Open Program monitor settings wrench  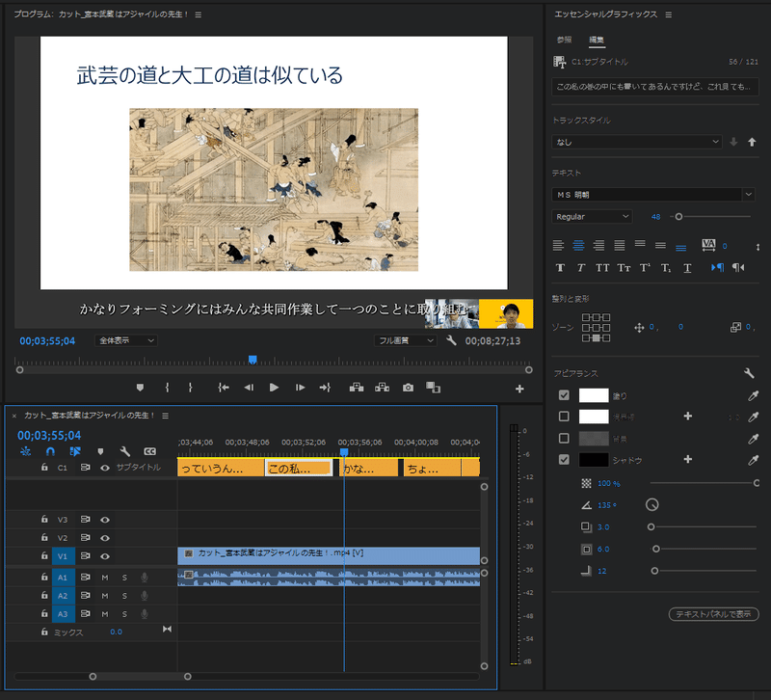(x=451, y=340)
